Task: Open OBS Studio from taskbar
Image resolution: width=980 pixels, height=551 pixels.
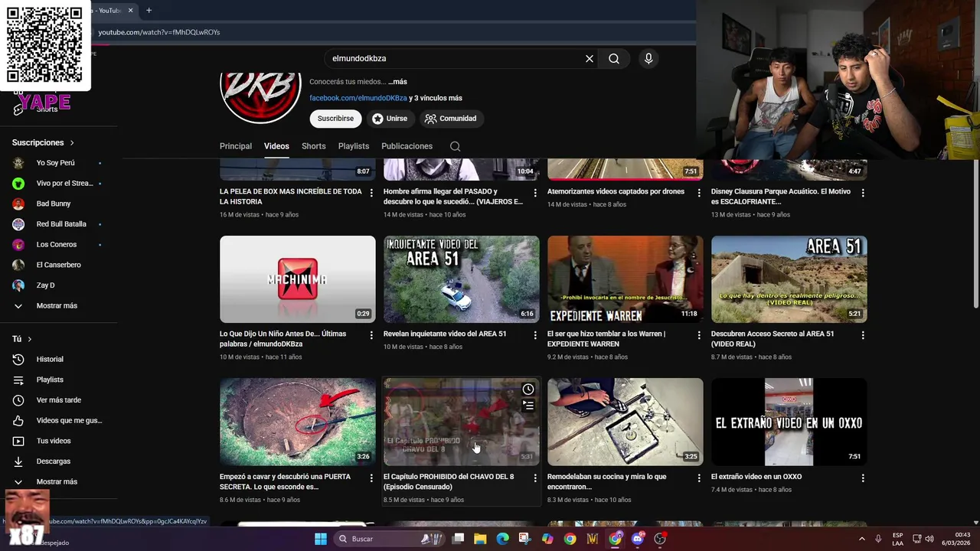Action: [660, 539]
